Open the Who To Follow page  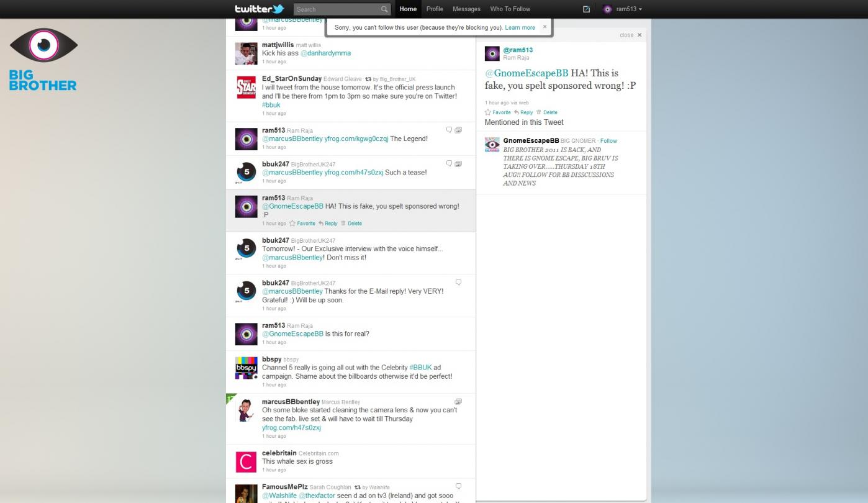(510, 9)
